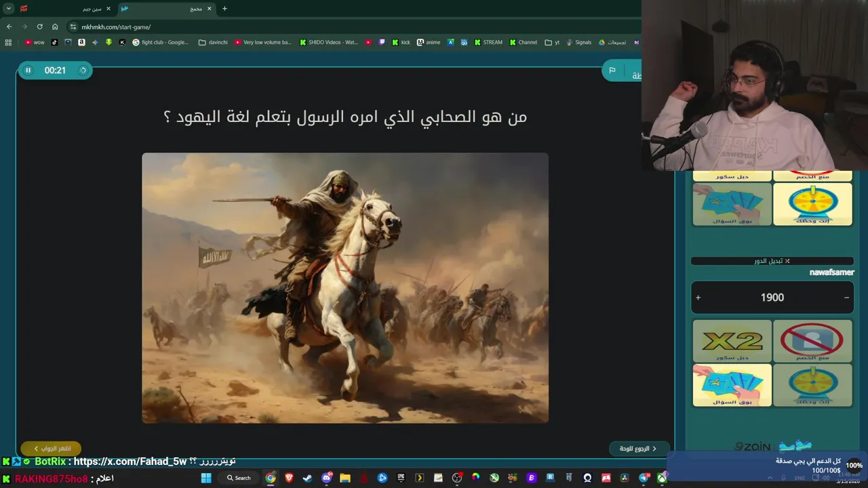Screen dimensions: 868x488
Task: Open the fight club Google bookmark
Action: tap(160, 42)
